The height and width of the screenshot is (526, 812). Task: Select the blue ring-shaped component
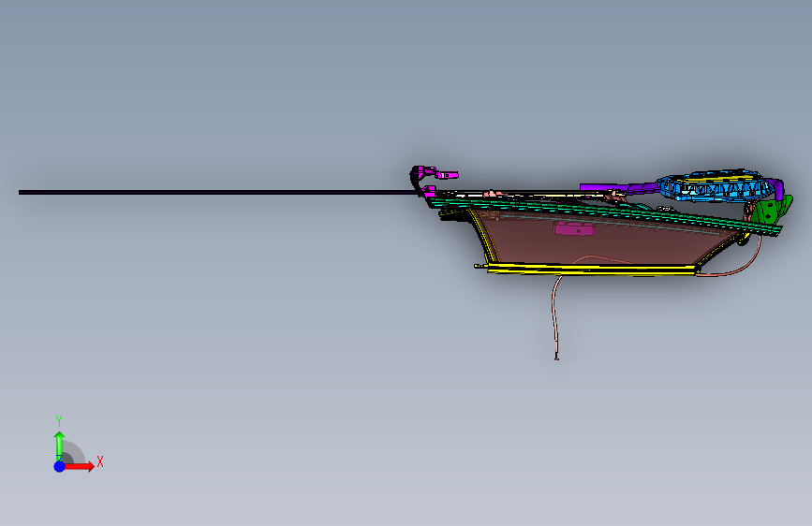[715, 184]
